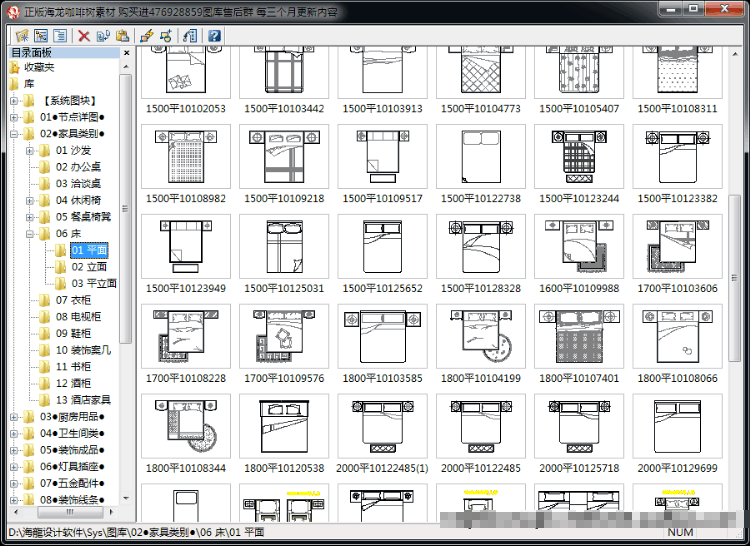This screenshot has width=750, height=546.
Task: Expand the 03●厨房用品● folder node
Action: [14, 417]
